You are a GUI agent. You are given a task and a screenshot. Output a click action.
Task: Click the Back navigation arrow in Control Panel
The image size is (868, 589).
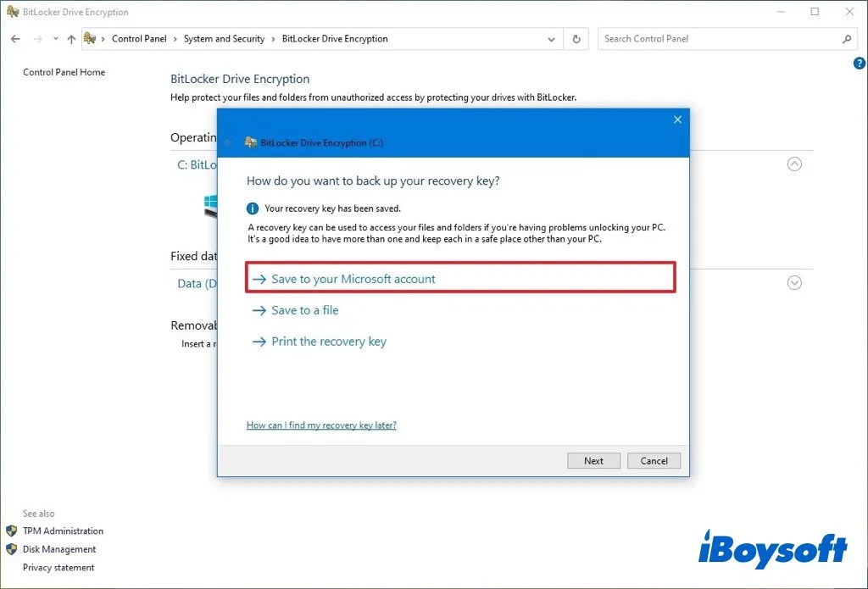click(15, 39)
